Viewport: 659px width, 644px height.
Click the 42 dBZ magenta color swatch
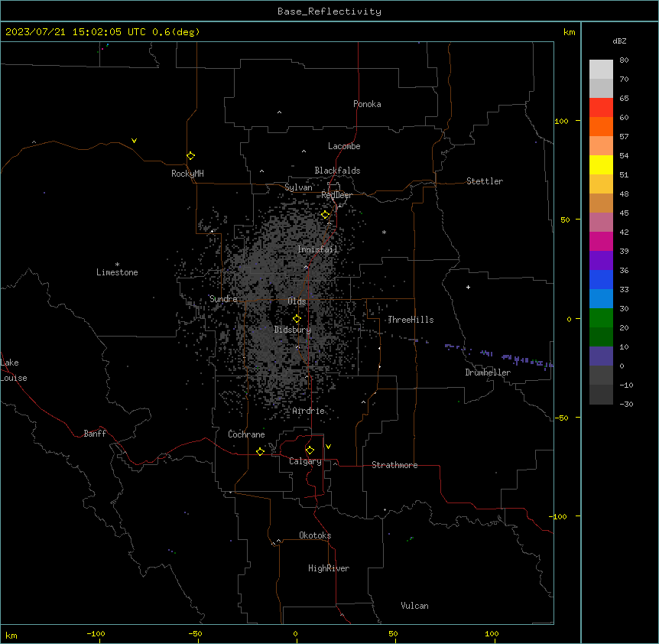(601, 241)
